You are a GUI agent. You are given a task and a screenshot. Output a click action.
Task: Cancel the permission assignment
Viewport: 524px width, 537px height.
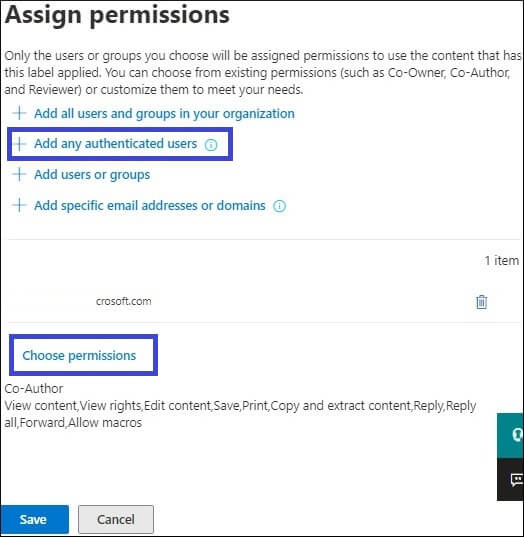point(116,519)
